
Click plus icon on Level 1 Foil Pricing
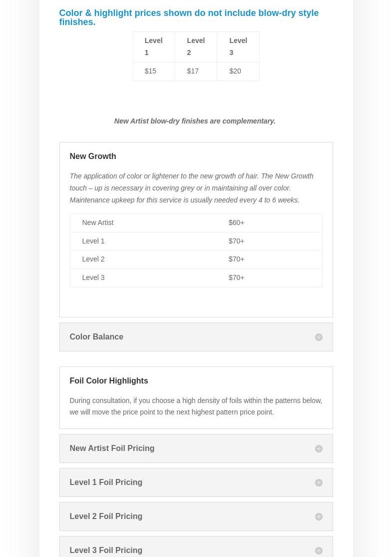[319, 483]
